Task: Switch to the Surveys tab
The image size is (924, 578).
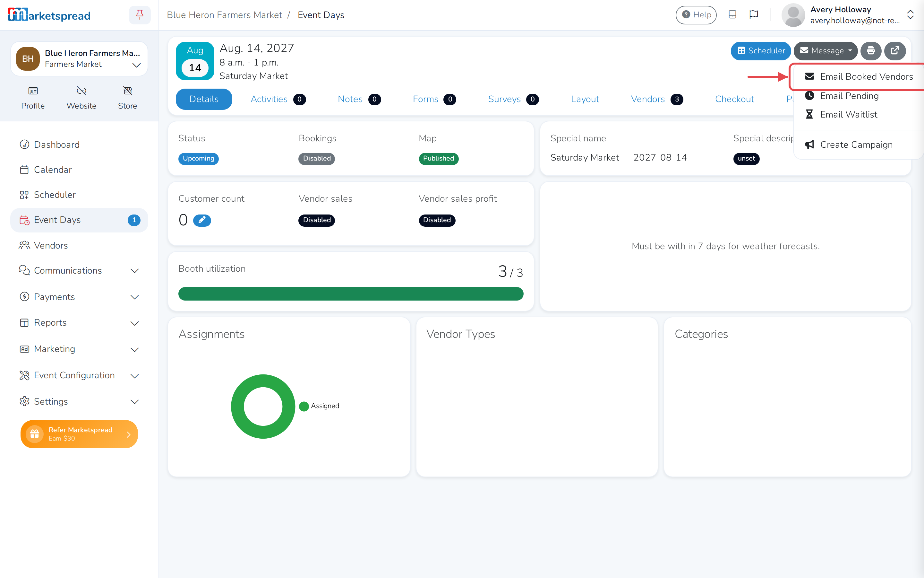Action: point(513,100)
